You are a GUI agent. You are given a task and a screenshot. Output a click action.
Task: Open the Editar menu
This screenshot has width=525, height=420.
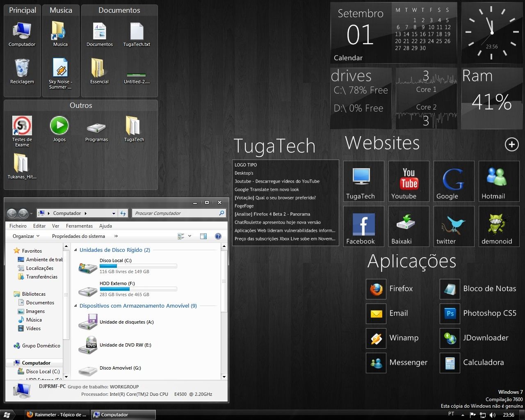(x=39, y=226)
